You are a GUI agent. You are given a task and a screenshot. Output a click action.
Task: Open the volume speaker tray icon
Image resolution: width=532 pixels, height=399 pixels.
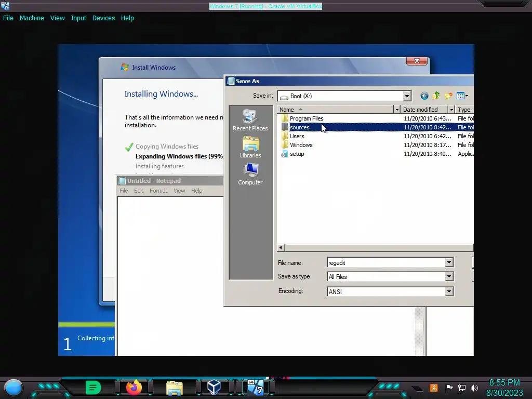(x=474, y=388)
